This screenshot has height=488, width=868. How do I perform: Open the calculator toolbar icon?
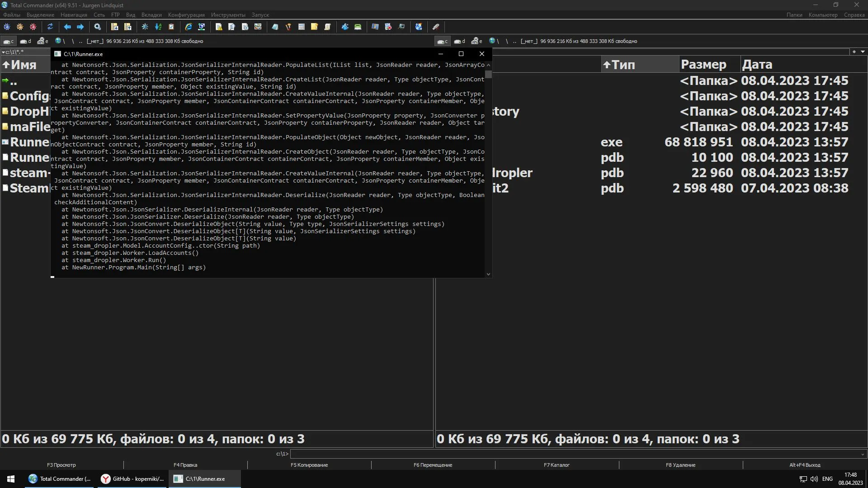click(x=302, y=27)
